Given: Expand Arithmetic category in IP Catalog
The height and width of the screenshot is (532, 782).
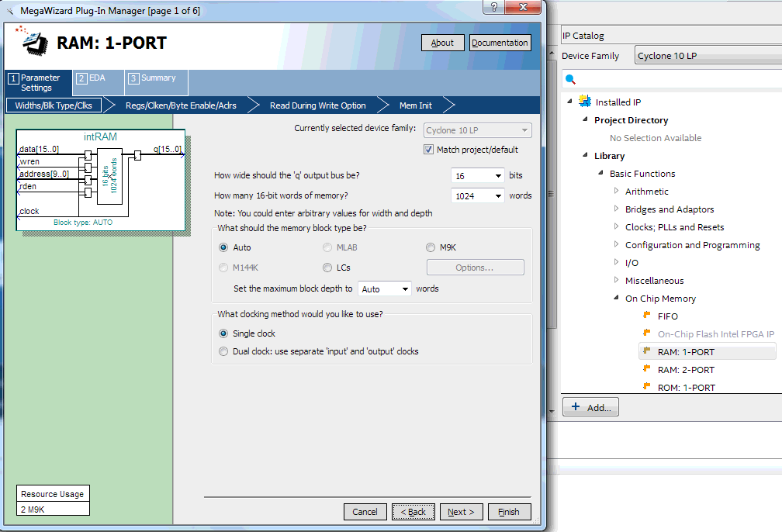Looking at the screenshot, I should point(617,191).
